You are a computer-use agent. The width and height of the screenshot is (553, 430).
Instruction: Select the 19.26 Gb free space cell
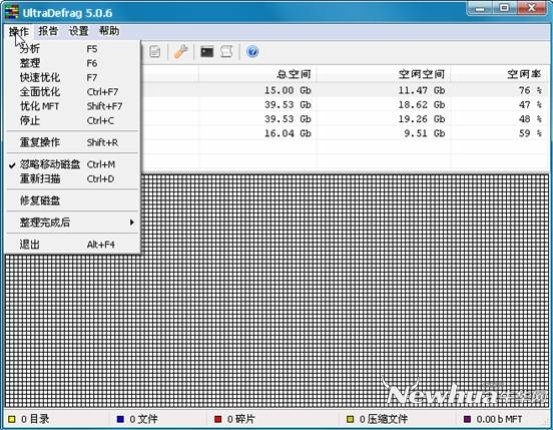pyautogui.click(x=421, y=119)
